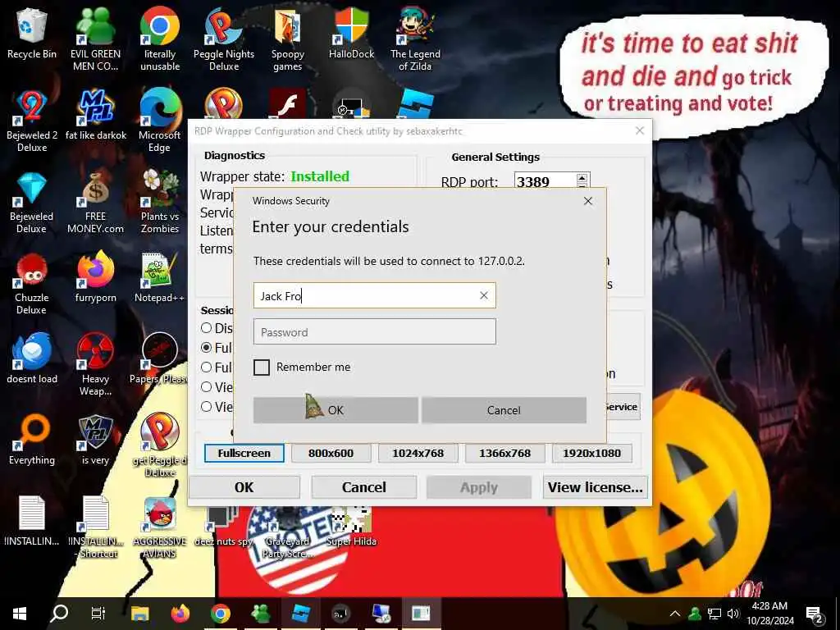Launch Plants vs Zombies desktop icon
Viewport: 840px width, 630px height.
[160, 203]
